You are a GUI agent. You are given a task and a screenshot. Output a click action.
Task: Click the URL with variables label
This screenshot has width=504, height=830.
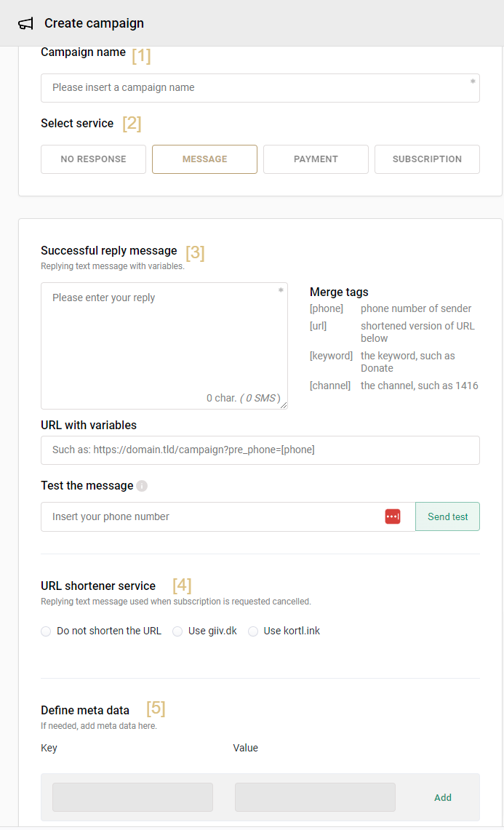click(x=89, y=425)
